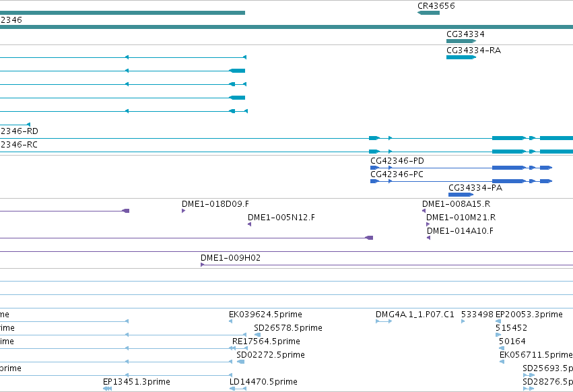
Task: Click the EP13451.3prime EST
Action: (107, 389)
